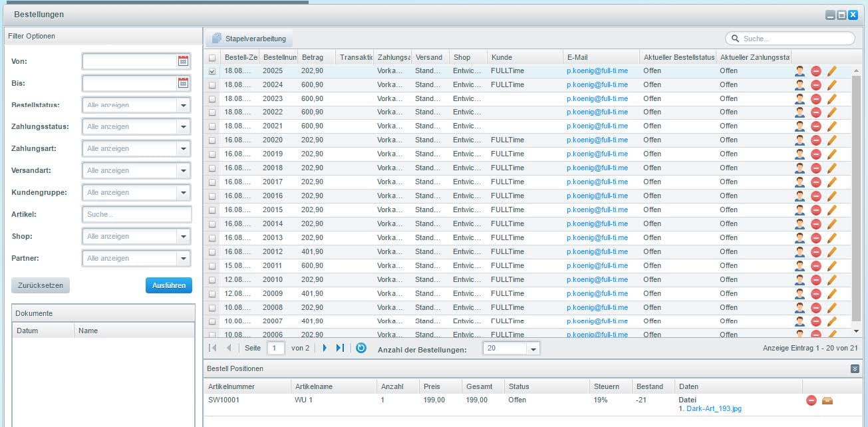
Task: Tick the checkbox for order 20020
Action: (x=212, y=140)
